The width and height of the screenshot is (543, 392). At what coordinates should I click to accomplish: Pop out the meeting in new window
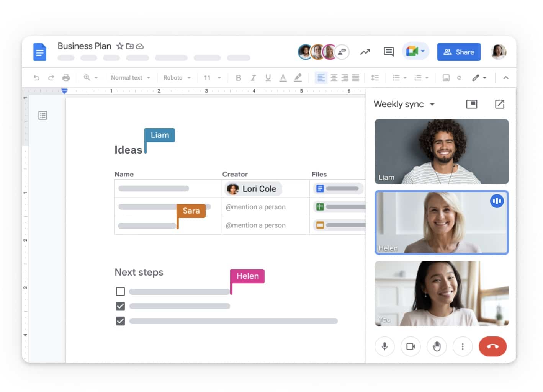tap(499, 104)
